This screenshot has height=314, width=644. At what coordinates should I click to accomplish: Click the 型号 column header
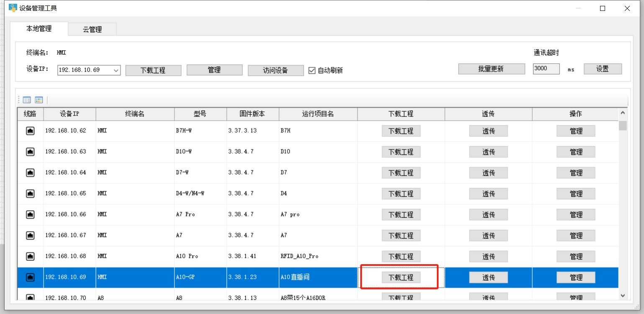point(200,114)
